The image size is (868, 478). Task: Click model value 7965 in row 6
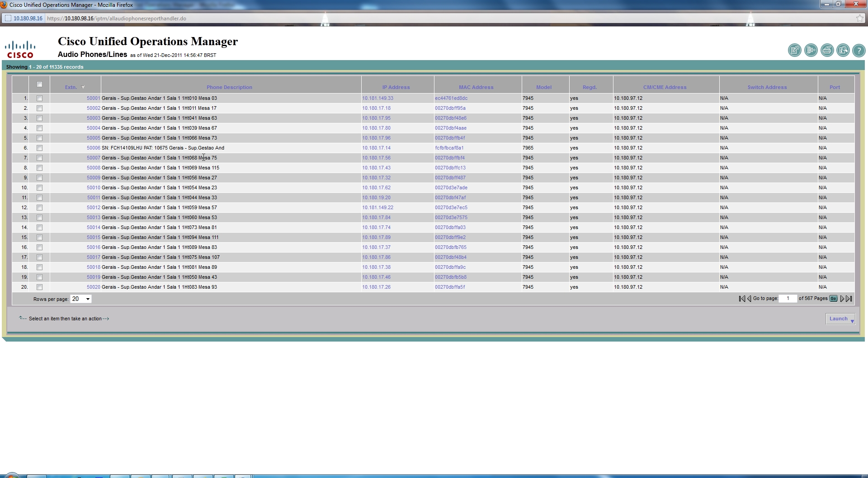click(x=528, y=148)
